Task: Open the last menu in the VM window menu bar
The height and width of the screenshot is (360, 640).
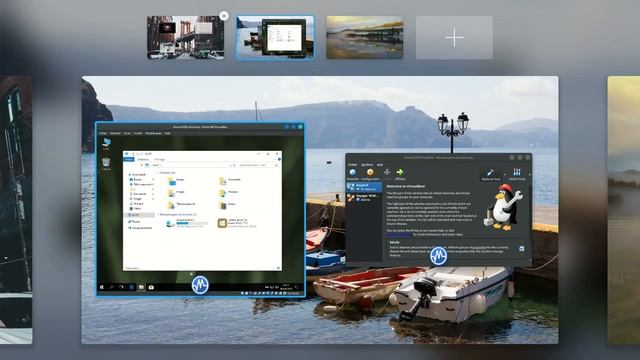Action: (x=167, y=133)
